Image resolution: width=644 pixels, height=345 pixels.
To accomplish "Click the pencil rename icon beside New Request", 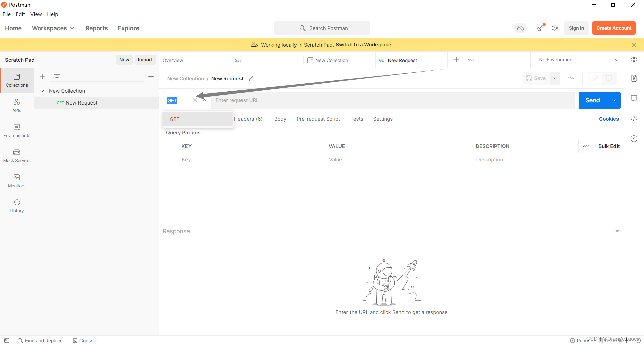I will tap(251, 78).
